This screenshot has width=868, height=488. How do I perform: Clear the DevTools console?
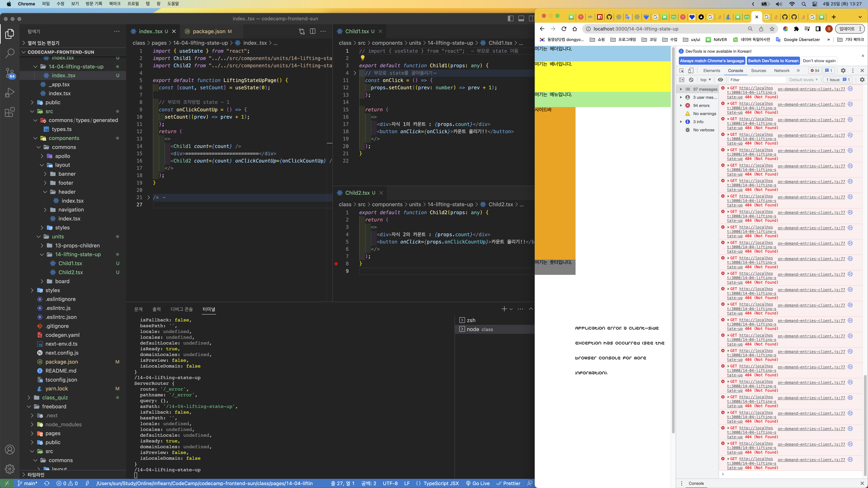691,80
